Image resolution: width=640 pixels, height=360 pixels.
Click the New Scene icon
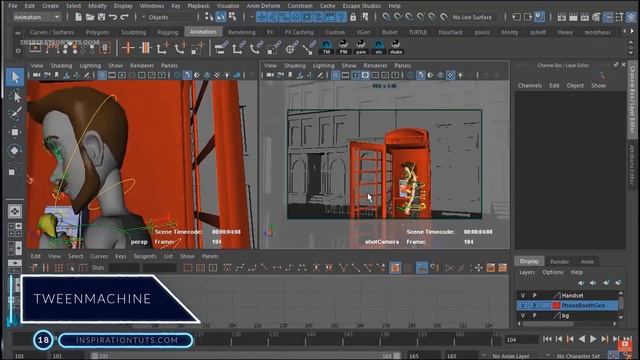[x=78, y=17]
